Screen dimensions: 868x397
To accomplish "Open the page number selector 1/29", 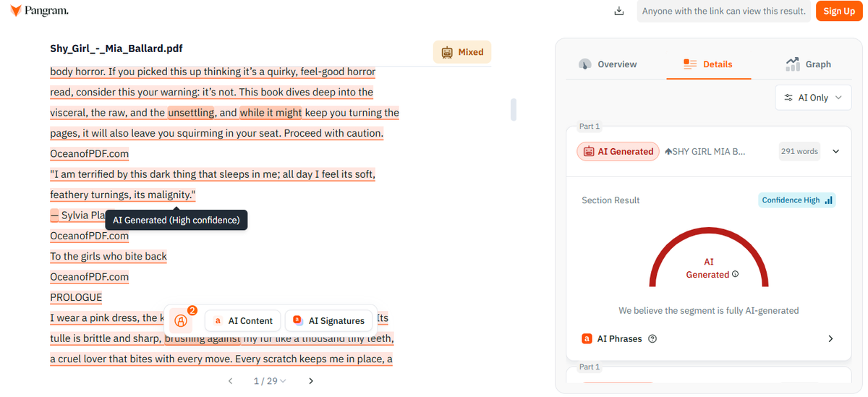I will click(270, 381).
